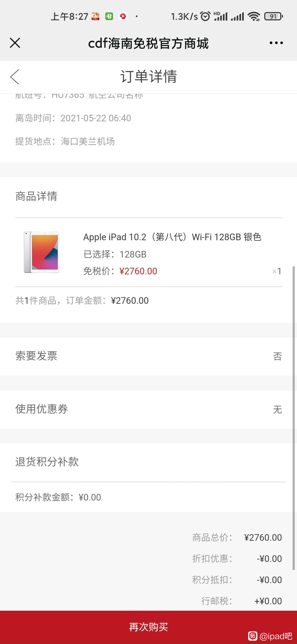Tap the pickup location 海口美兰机场 text
The image size is (297, 644).
[x=88, y=141]
